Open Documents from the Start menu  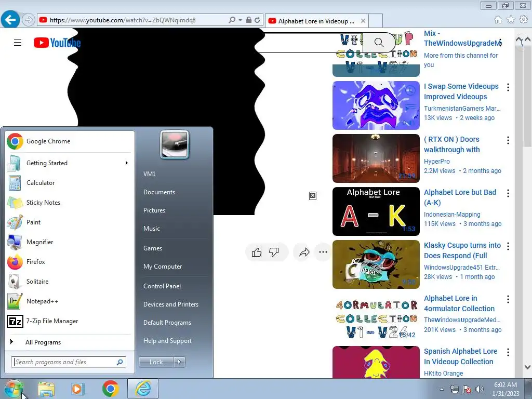click(159, 192)
